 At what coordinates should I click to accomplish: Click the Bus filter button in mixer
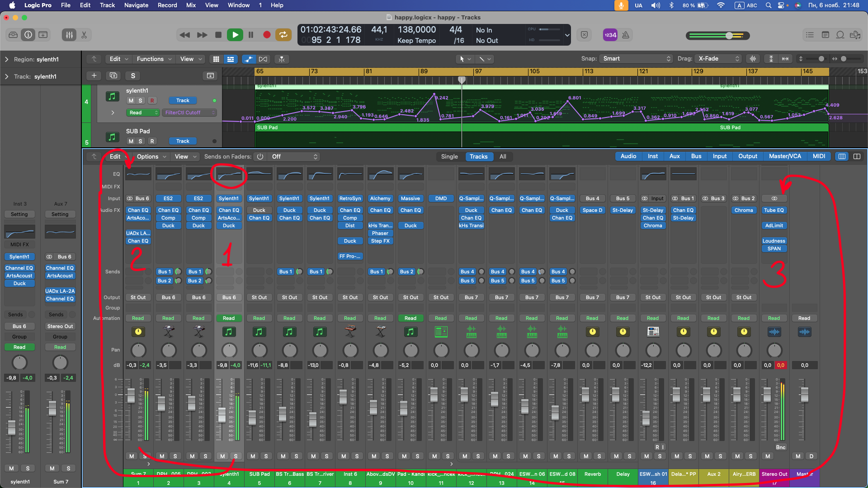696,156
